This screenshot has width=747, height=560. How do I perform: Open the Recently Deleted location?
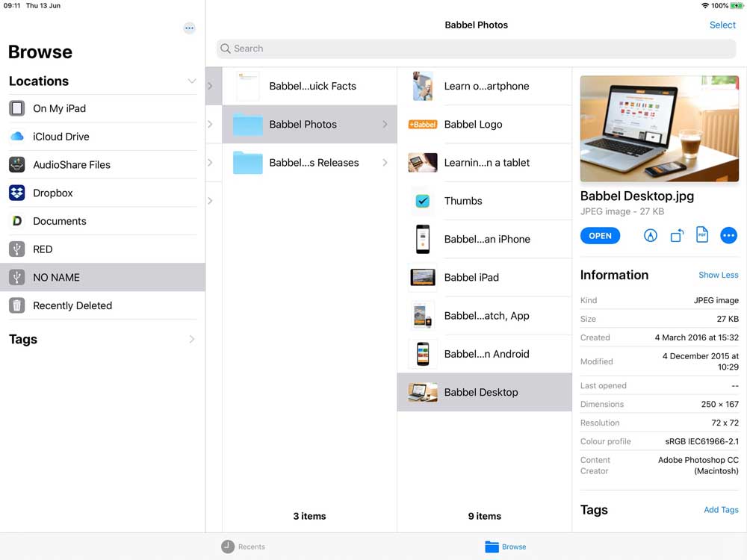point(102,305)
